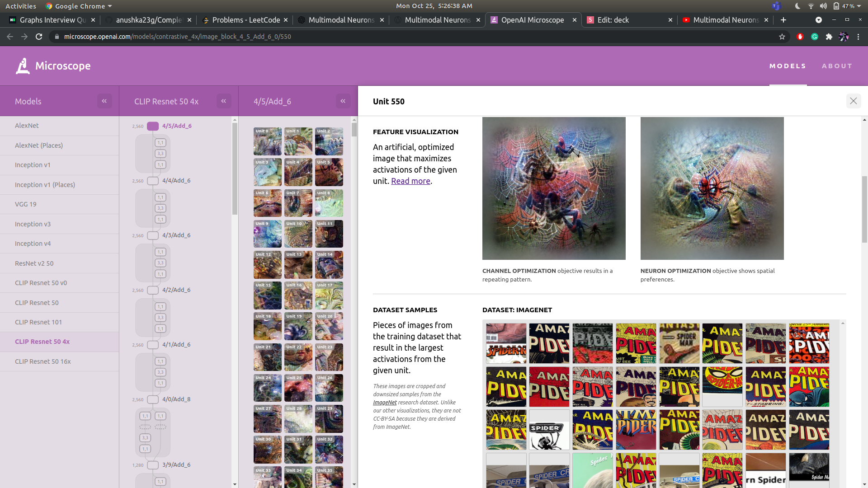
Task: Click the system volume icon
Action: point(823,6)
